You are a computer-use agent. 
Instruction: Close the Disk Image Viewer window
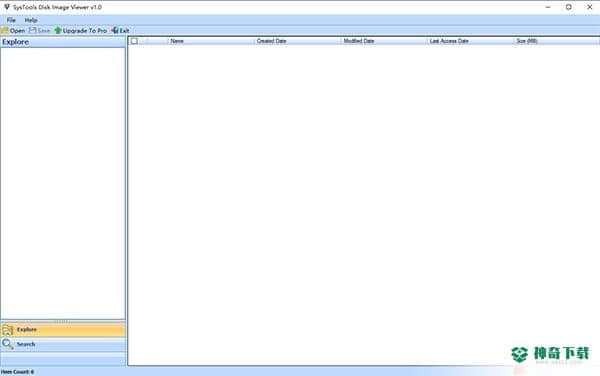(x=590, y=7)
